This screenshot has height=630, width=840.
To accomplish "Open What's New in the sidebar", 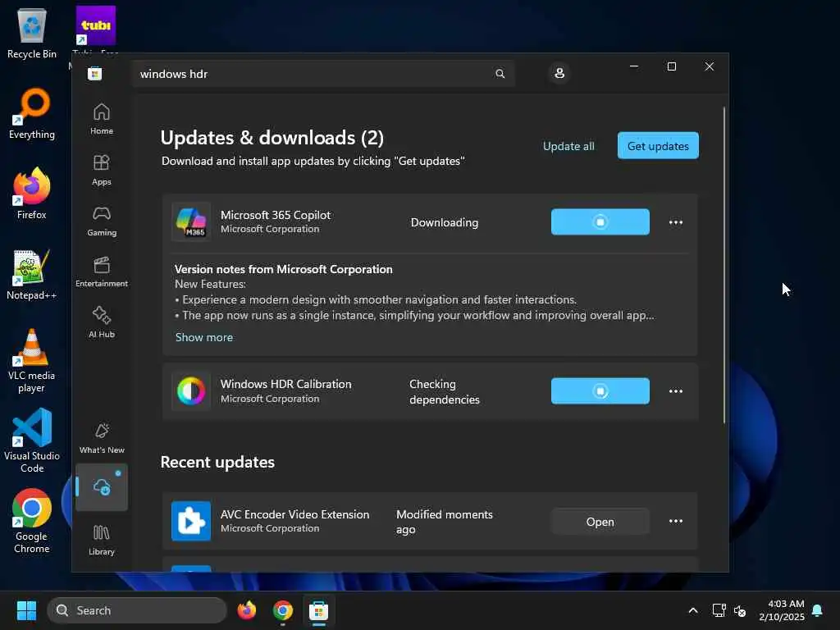I will pyautogui.click(x=101, y=438).
